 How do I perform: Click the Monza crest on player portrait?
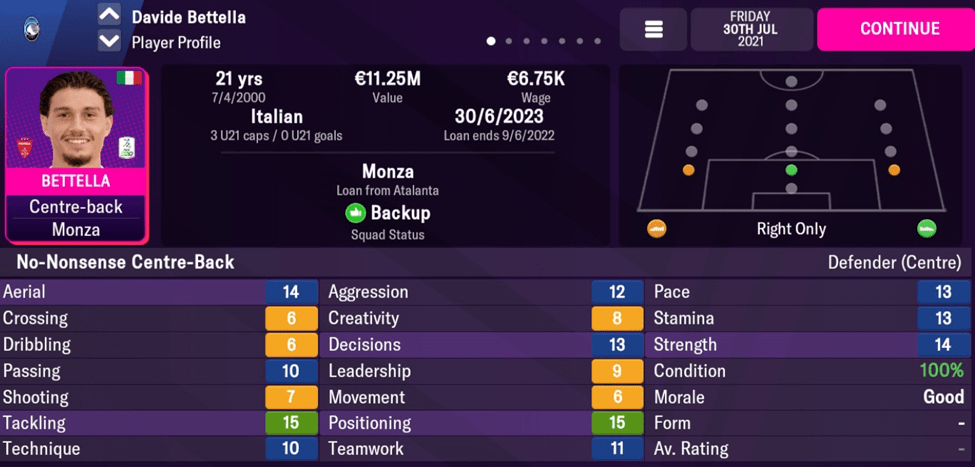[24, 148]
